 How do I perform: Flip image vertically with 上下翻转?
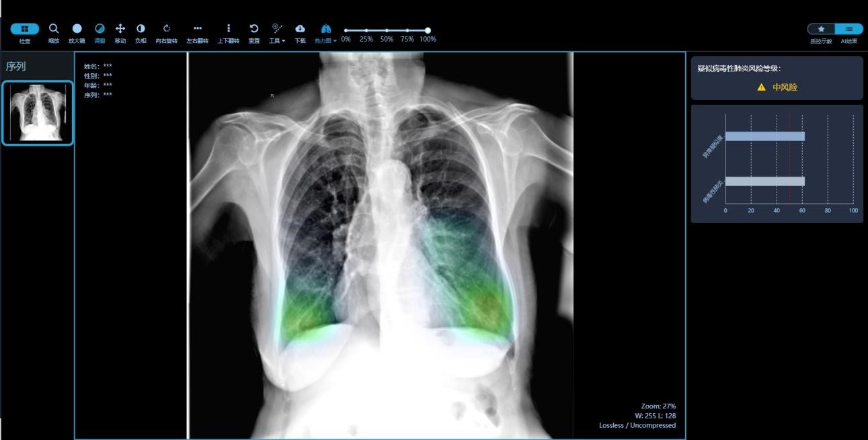(228, 29)
